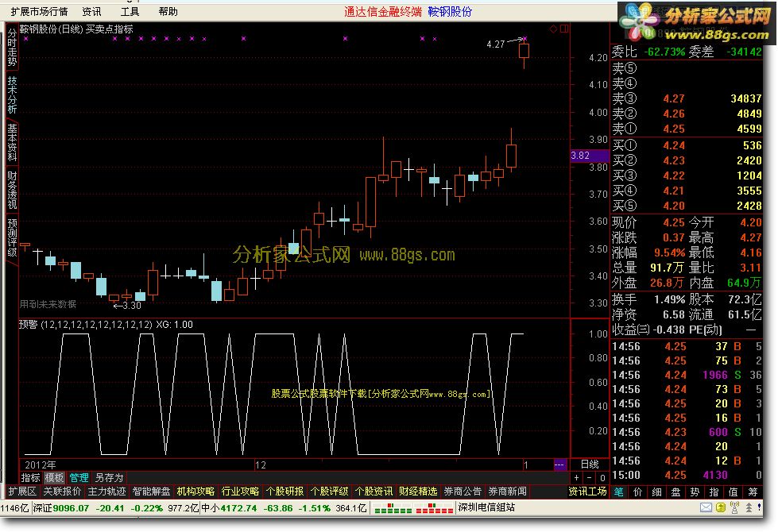Screen dimensions: 778x532
Task: Click the 另存为 save-as button
Action: coord(109,478)
